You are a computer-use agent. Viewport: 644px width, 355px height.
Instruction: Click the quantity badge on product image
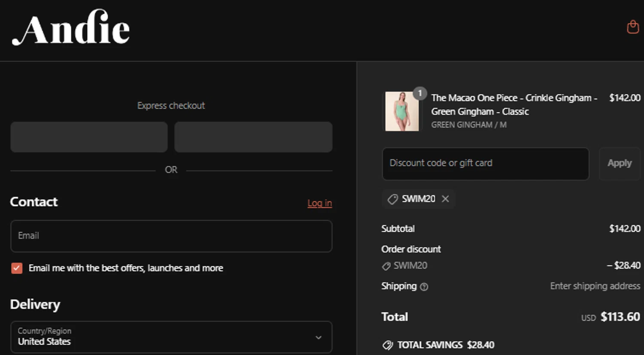[x=420, y=93]
